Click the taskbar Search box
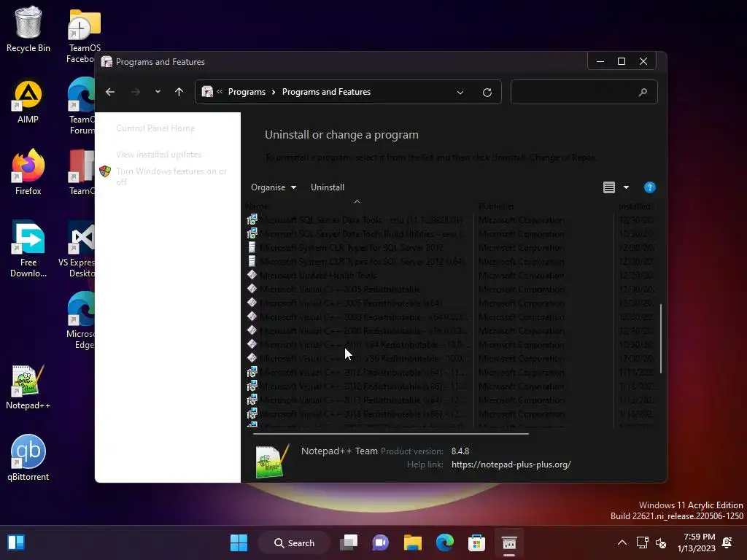 coord(295,542)
